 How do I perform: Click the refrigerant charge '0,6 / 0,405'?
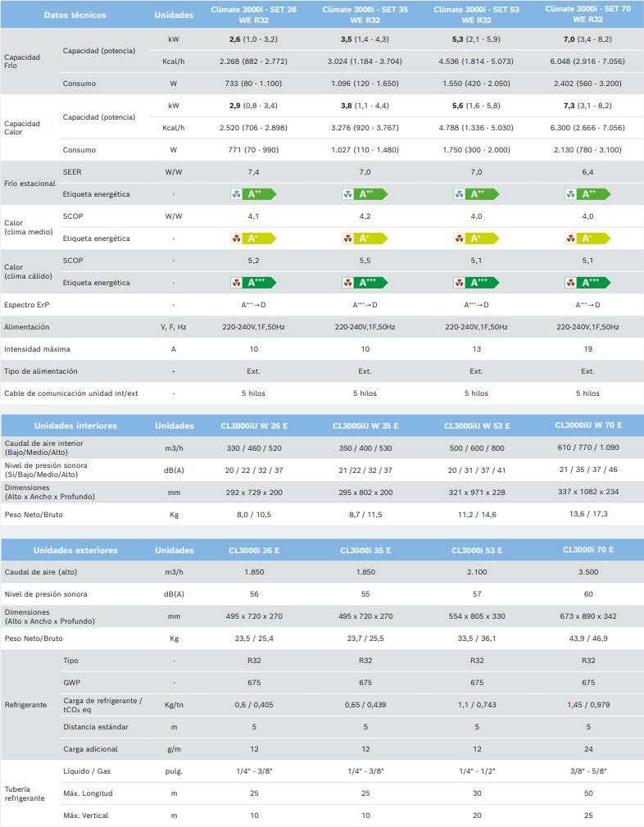pos(254,705)
